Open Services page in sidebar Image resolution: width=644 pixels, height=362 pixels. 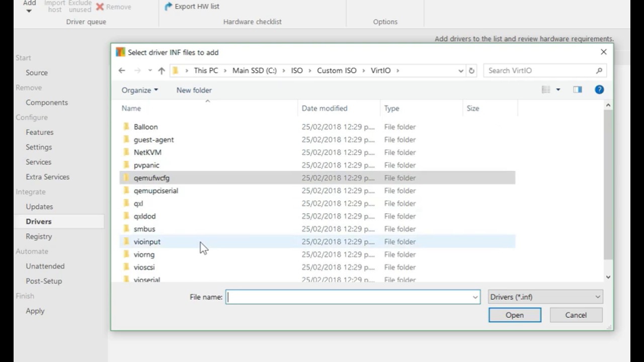pyautogui.click(x=39, y=162)
